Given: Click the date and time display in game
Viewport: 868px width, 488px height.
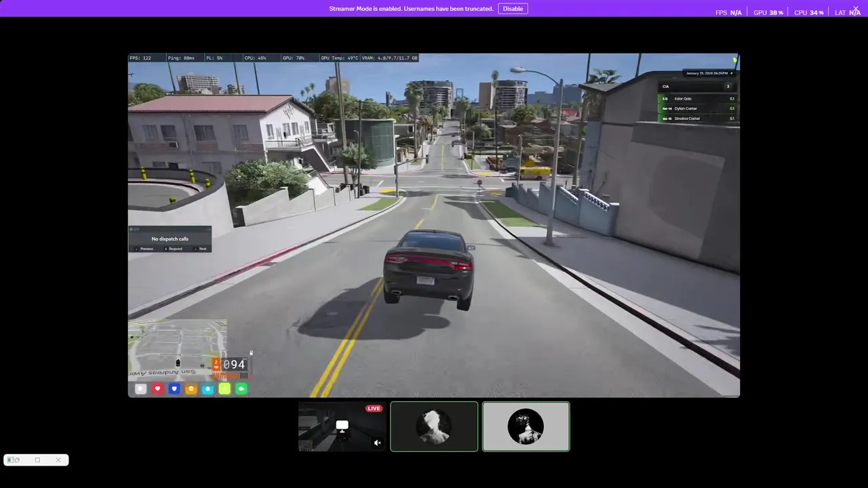Looking at the screenshot, I should point(709,73).
